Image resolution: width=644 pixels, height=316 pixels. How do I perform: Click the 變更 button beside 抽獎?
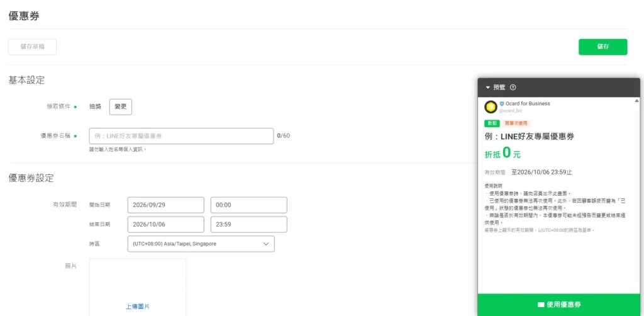coord(120,107)
